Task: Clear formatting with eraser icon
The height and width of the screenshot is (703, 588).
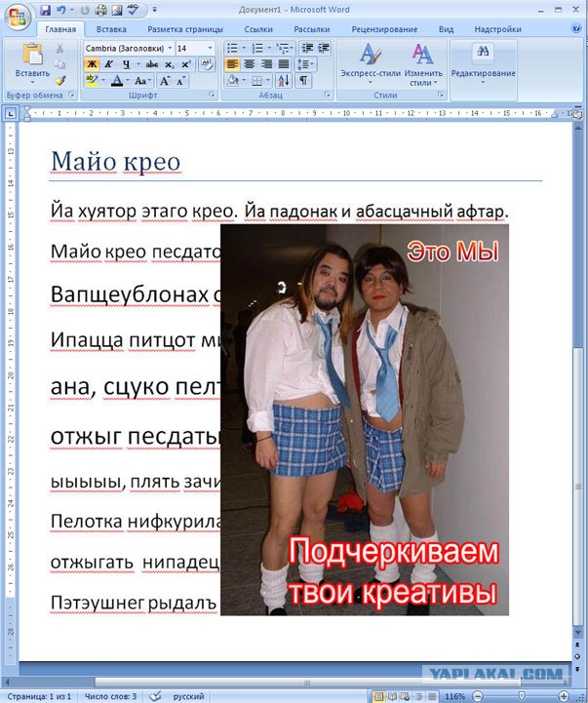Action: tap(207, 63)
